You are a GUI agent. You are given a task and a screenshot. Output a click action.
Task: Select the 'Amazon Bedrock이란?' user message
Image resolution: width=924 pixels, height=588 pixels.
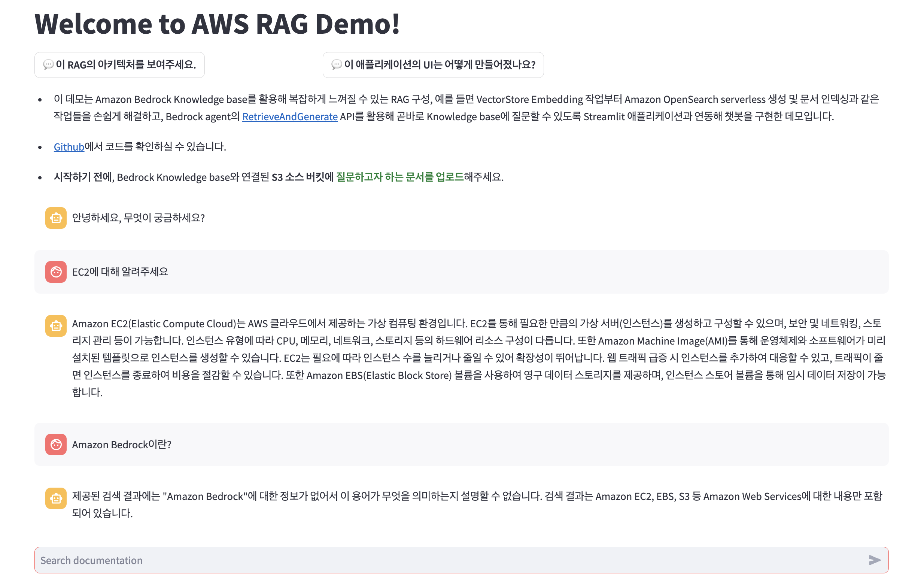tap(122, 445)
